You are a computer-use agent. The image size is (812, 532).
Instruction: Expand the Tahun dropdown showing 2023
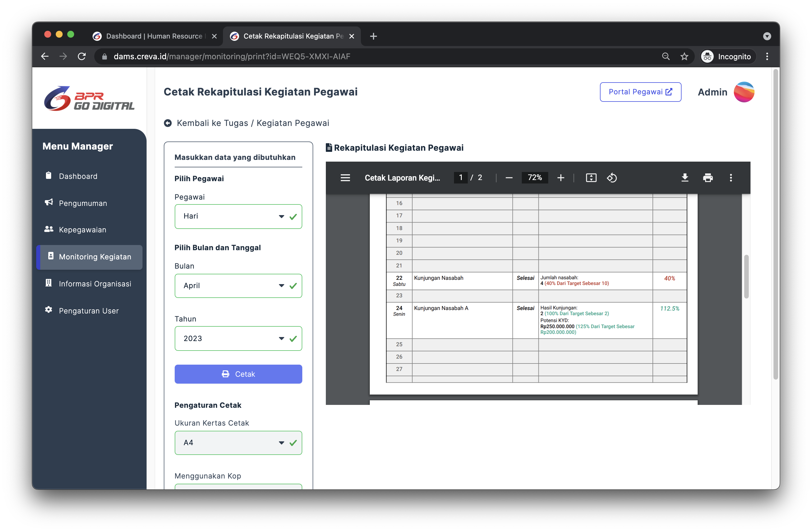[238, 338]
